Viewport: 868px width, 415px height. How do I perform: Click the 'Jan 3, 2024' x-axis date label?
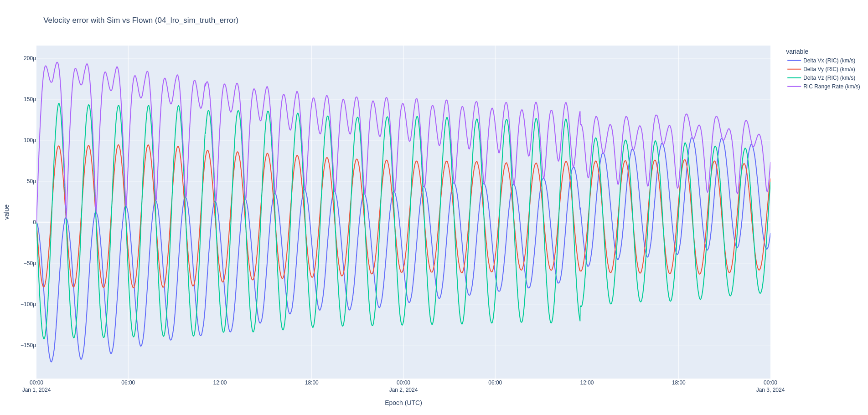(770, 390)
